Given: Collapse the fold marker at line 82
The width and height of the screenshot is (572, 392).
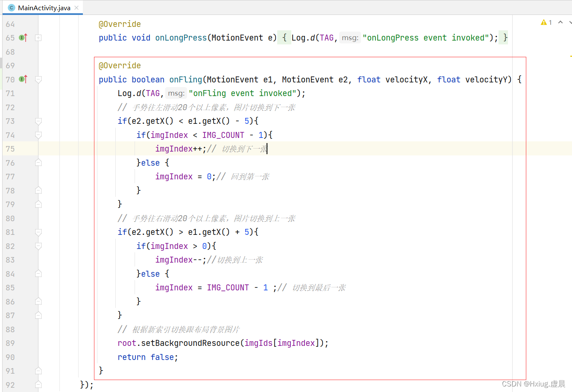Looking at the screenshot, I should 38,246.
